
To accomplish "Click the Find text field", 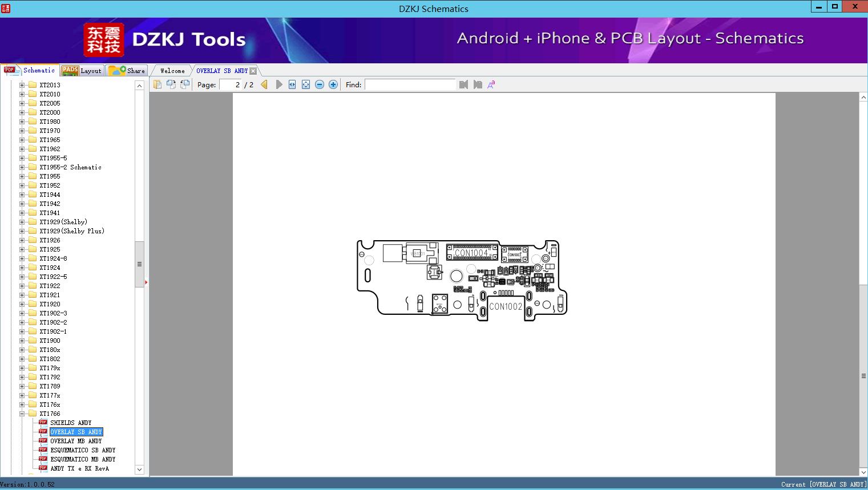I will point(410,84).
